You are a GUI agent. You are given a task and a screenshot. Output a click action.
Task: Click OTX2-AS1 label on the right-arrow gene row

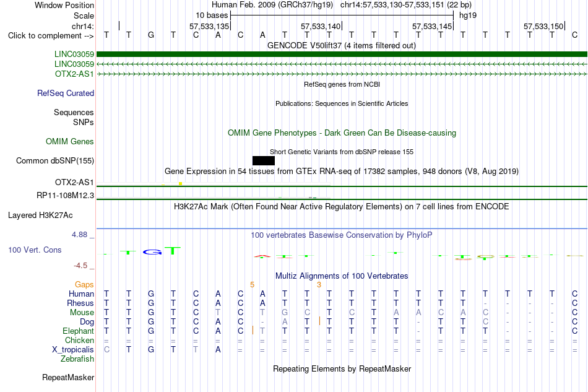(74, 74)
